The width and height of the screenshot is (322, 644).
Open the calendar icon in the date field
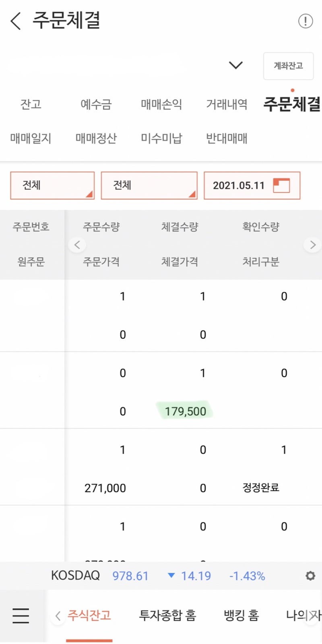pyautogui.click(x=281, y=186)
